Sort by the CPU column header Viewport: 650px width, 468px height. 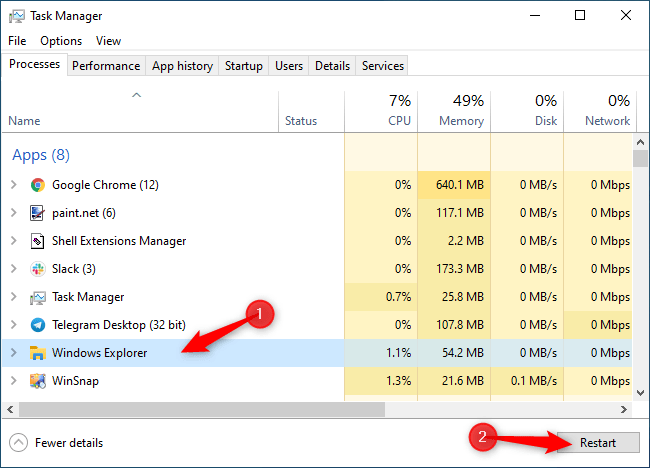tap(381, 112)
